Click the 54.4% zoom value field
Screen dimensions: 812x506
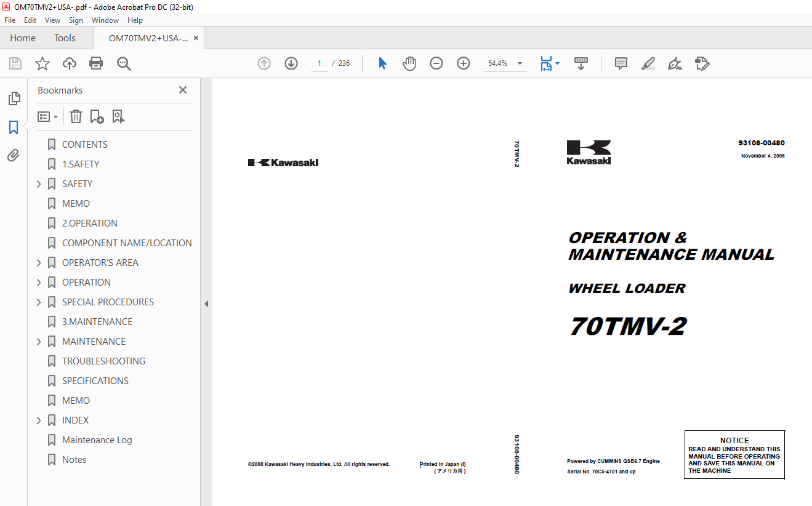[498, 63]
